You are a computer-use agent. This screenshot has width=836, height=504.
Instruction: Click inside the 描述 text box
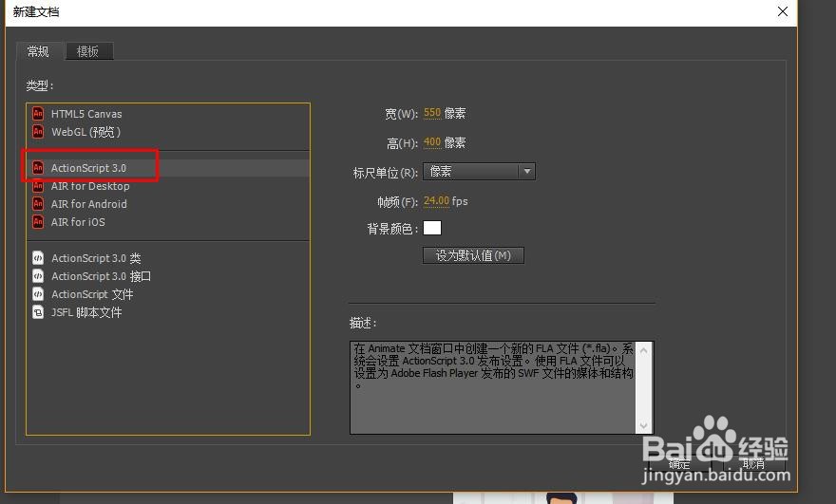coord(493,387)
